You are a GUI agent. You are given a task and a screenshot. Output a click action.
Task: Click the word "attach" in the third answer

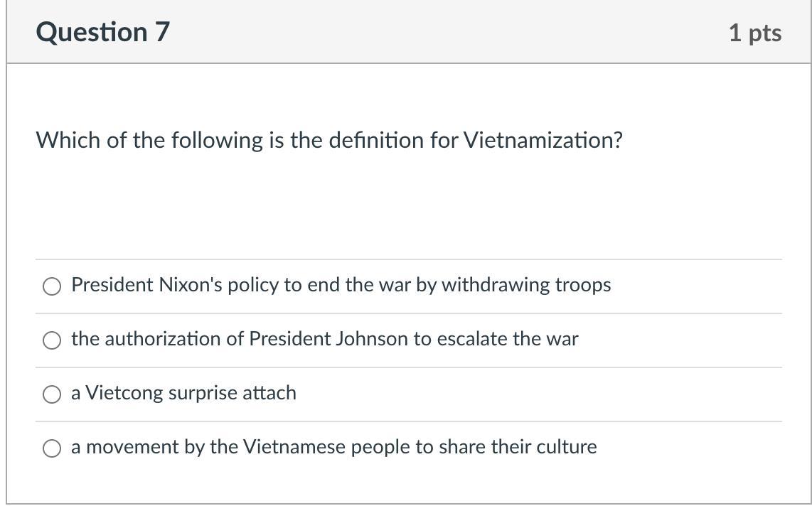click(269, 393)
